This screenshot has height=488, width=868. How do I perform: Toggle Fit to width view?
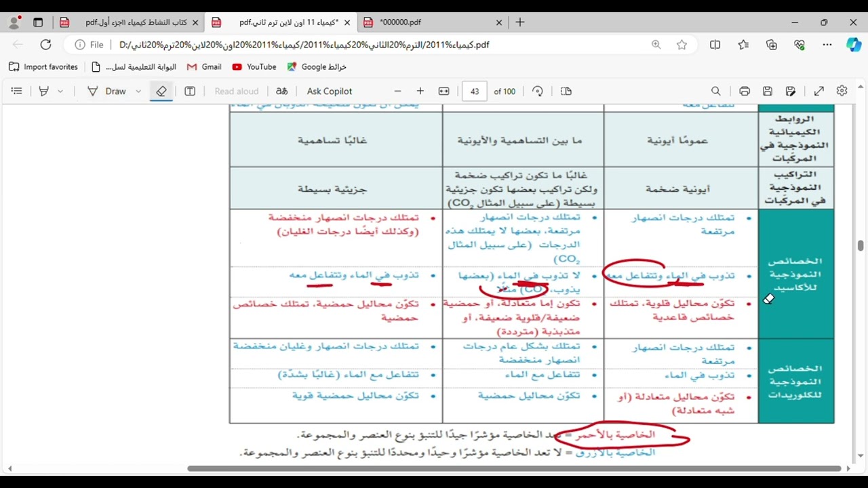444,91
